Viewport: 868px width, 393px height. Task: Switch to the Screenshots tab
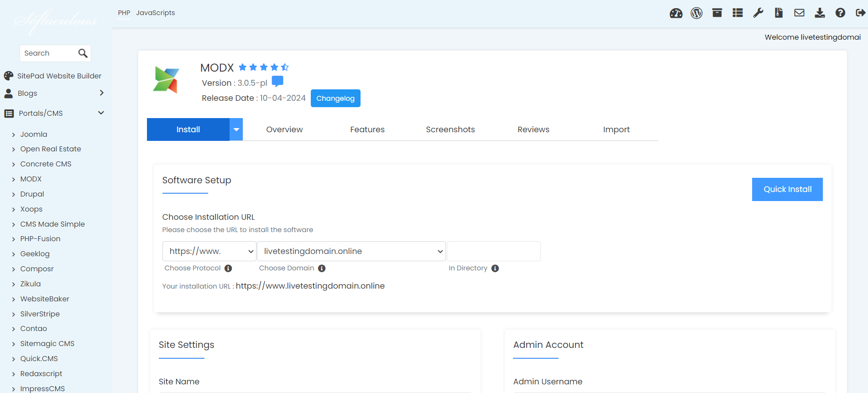click(450, 129)
